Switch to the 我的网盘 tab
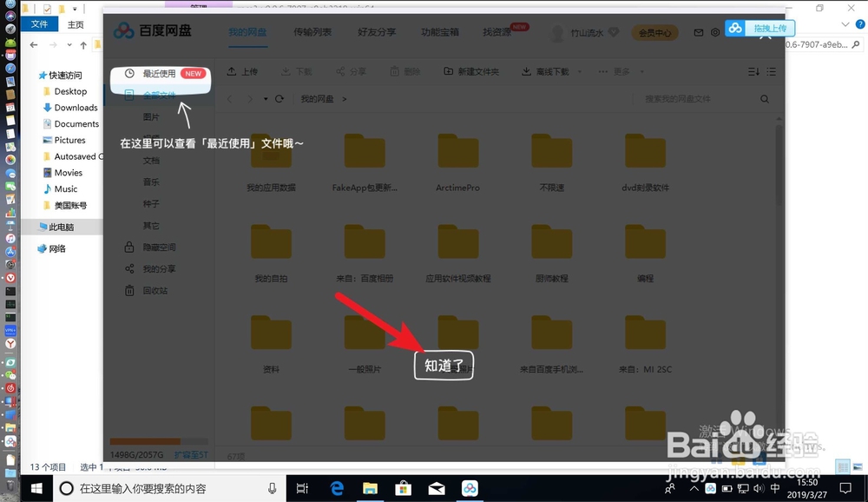868x502 pixels. tap(247, 32)
